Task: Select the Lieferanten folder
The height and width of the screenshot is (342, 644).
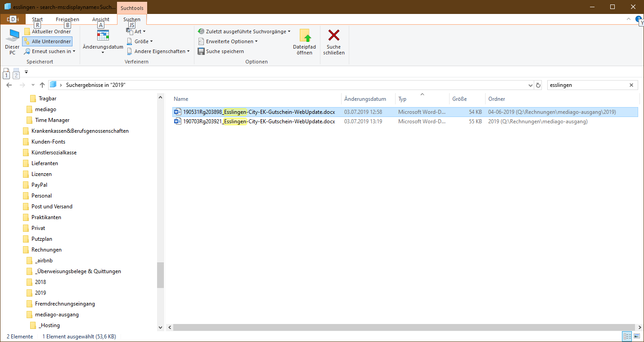Action: tap(45, 163)
